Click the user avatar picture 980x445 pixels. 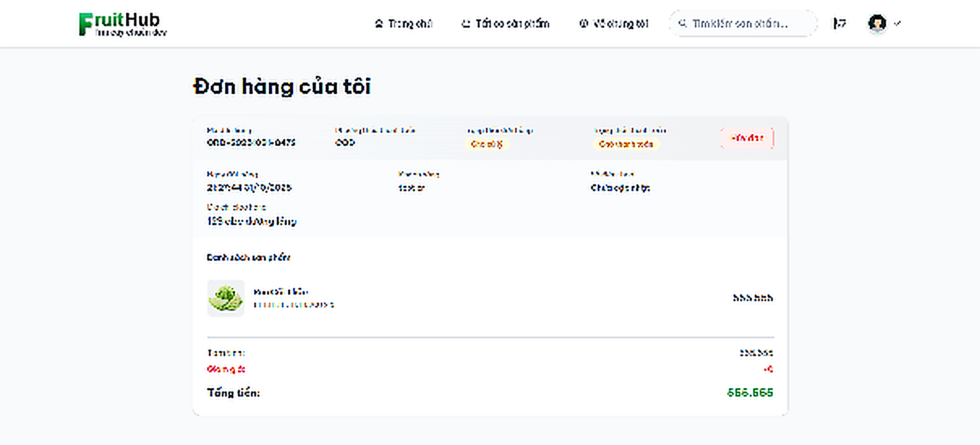click(x=877, y=23)
